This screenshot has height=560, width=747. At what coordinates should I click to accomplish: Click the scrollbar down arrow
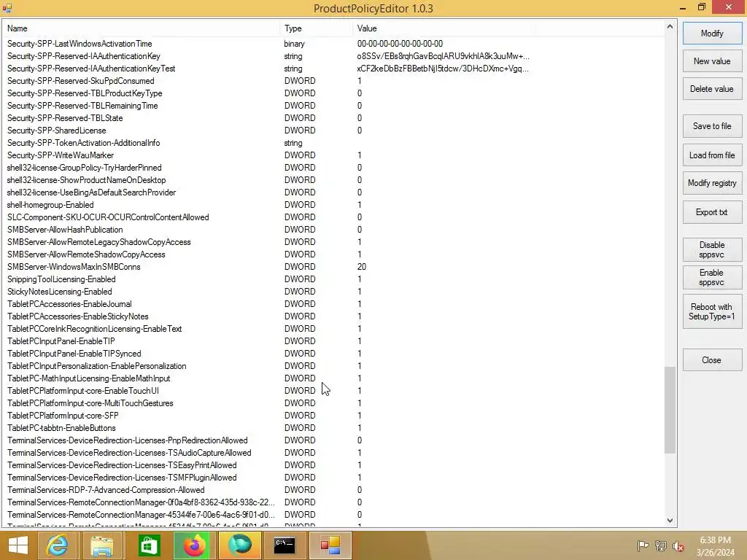(x=670, y=520)
